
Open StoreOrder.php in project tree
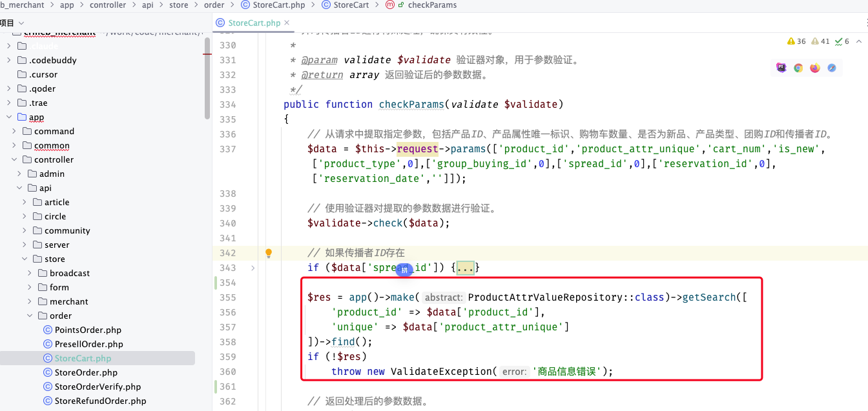(86, 372)
